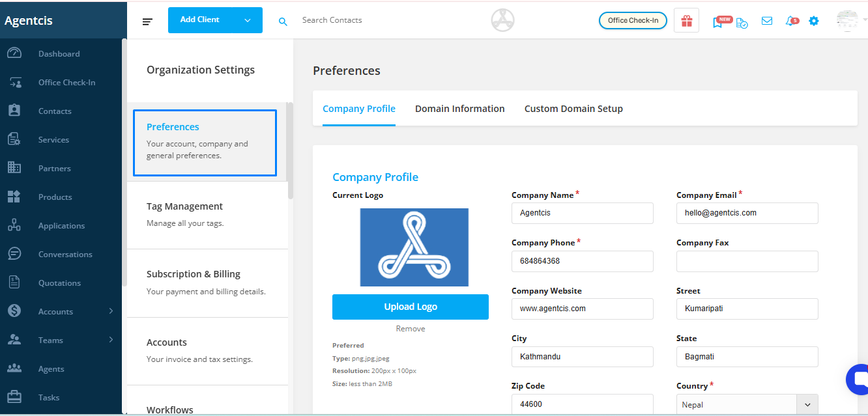This screenshot has width=868, height=416.
Task: Click the Teams people icon in sidebar
Action: [x=14, y=340]
